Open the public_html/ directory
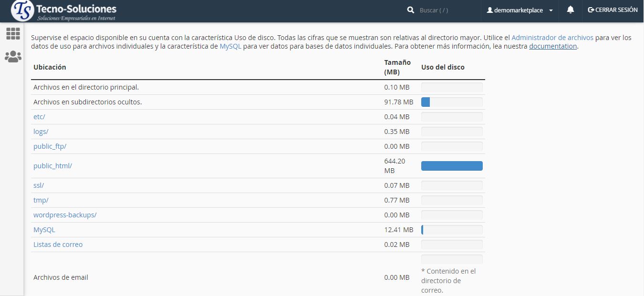This screenshot has height=296, width=644. (x=52, y=166)
